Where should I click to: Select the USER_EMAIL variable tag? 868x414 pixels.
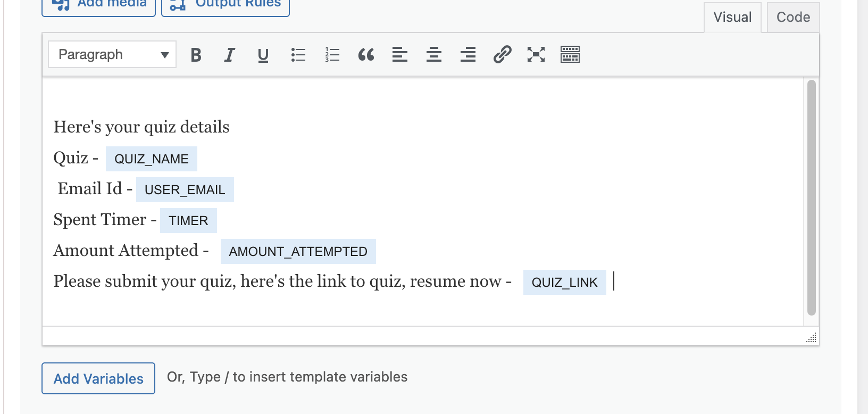(185, 190)
